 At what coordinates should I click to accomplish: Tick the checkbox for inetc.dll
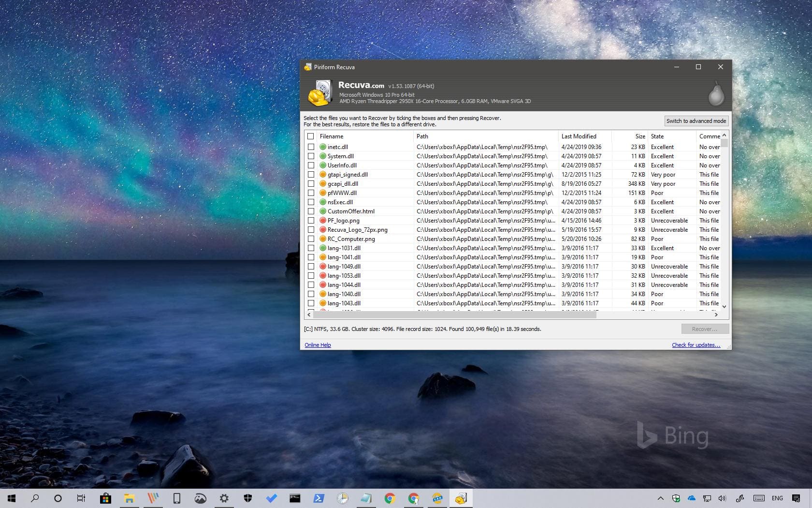[x=311, y=147]
